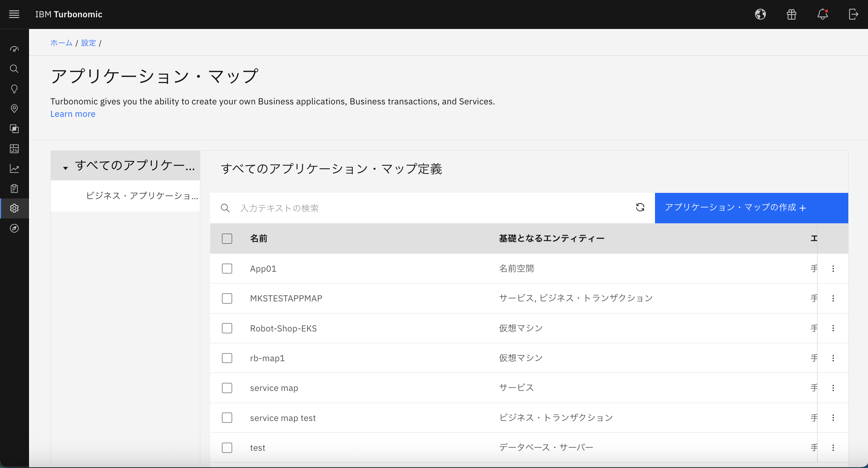Open overflow menu for MKSTESTAPPMAP row
The width and height of the screenshot is (868, 468).
(833, 298)
